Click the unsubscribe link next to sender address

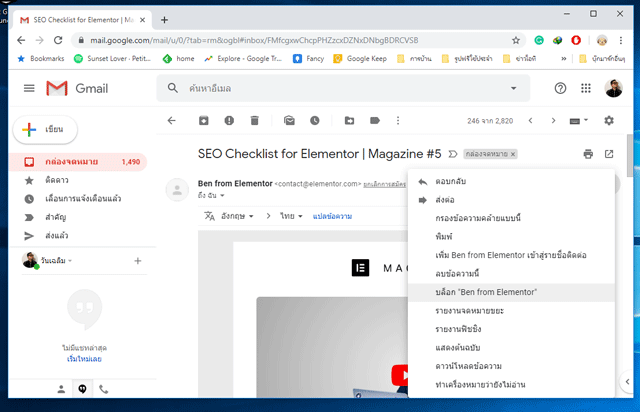tap(384, 184)
